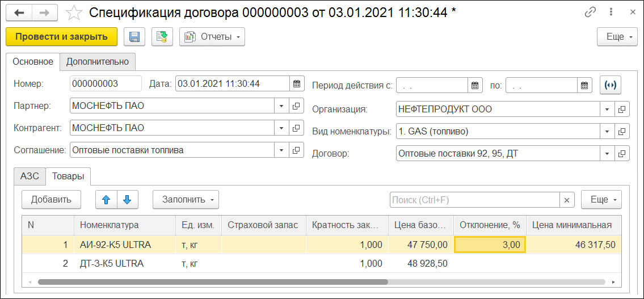This screenshot has height=299, width=644.
Task: Click the Добавить button
Action: coord(51,200)
